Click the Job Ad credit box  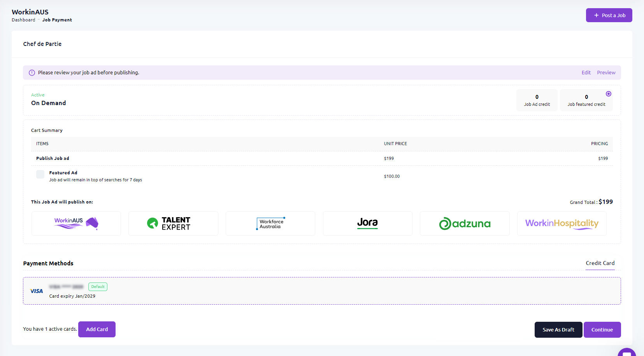tap(537, 100)
